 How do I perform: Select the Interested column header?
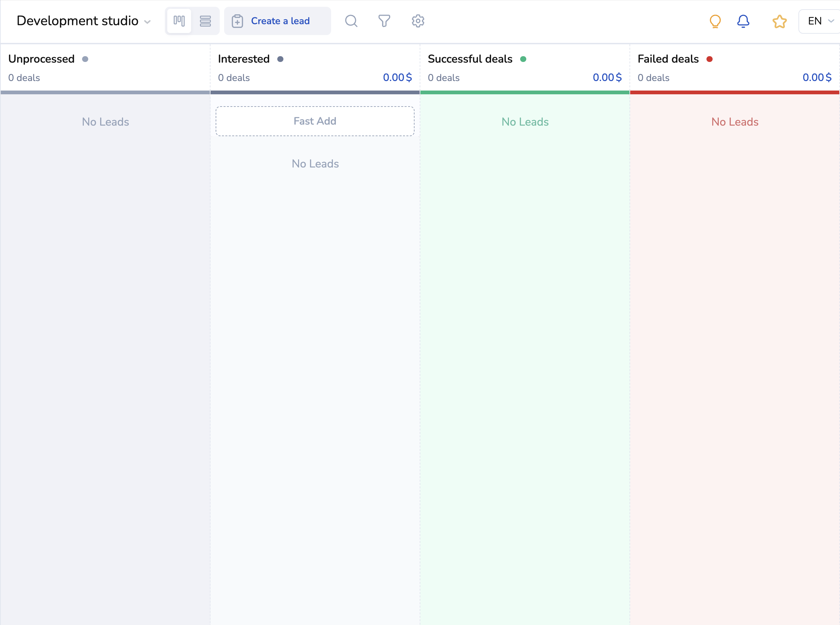[244, 59]
